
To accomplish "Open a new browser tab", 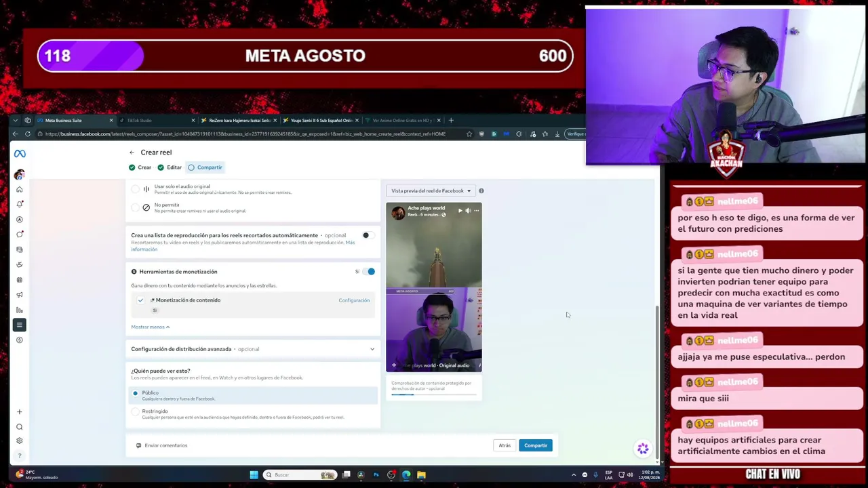I will (x=452, y=121).
